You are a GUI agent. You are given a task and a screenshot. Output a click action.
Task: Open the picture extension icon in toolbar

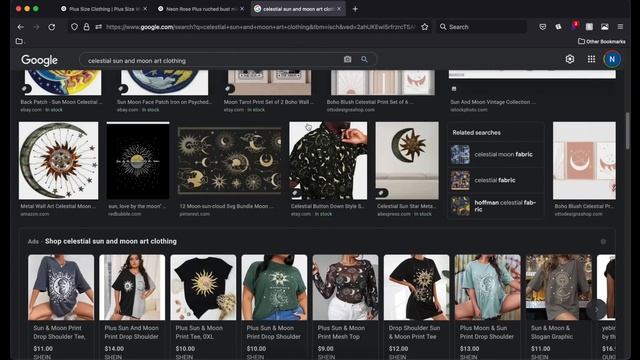[x=604, y=27]
